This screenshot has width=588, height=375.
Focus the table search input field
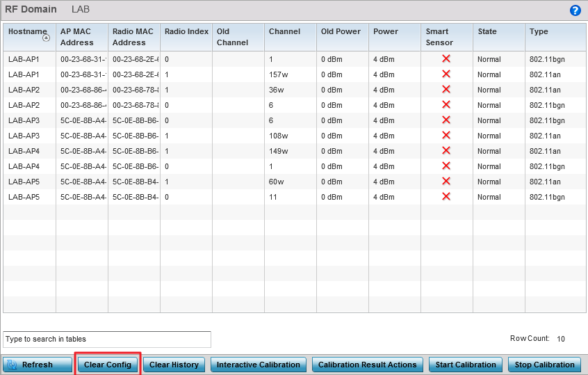[x=107, y=340]
